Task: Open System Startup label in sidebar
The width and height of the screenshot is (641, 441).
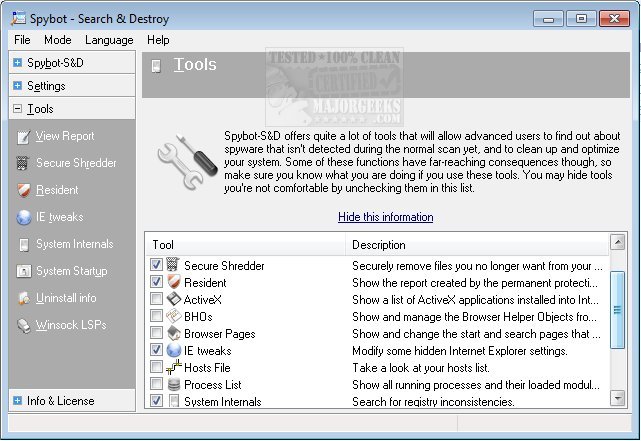Action: [x=72, y=271]
